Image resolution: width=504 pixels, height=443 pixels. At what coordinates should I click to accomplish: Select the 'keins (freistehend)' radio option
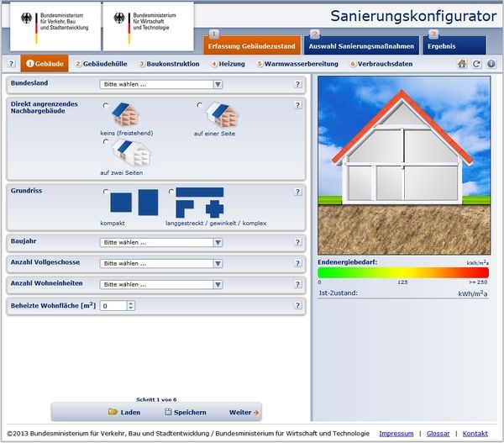(x=106, y=106)
